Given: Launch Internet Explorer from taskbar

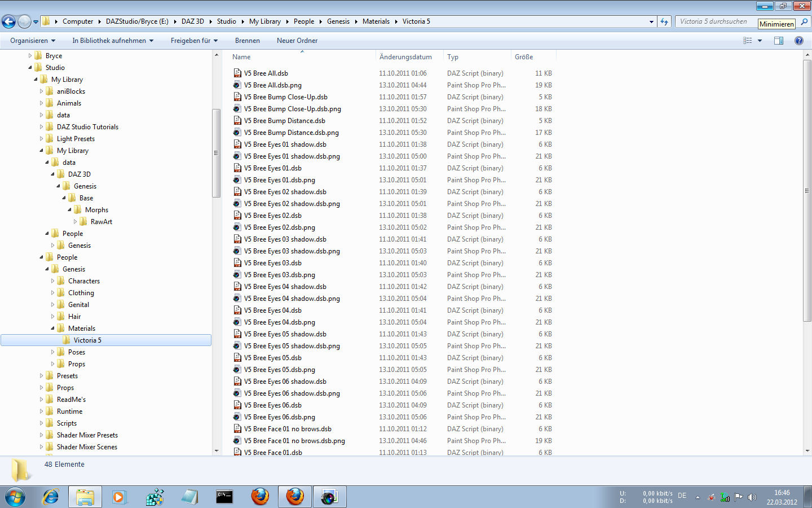Looking at the screenshot, I should pyautogui.click(x=50, y=497).
